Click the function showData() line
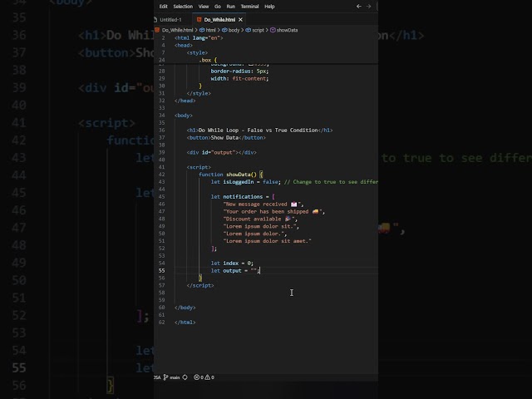532x399 pixels. click(x=231, y=175)
